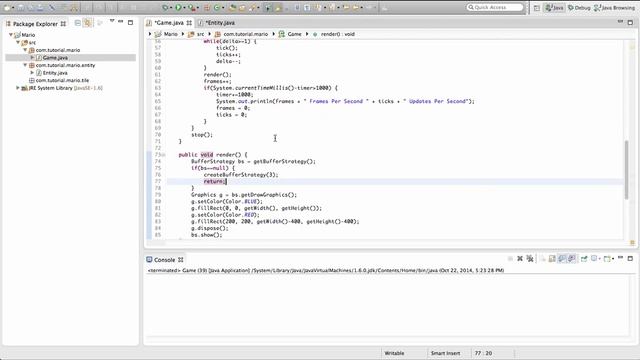Click the Open Type icon in toolbar
This screenshot has height=360, width=640.
pyautogui.click(x=233, y=7)
